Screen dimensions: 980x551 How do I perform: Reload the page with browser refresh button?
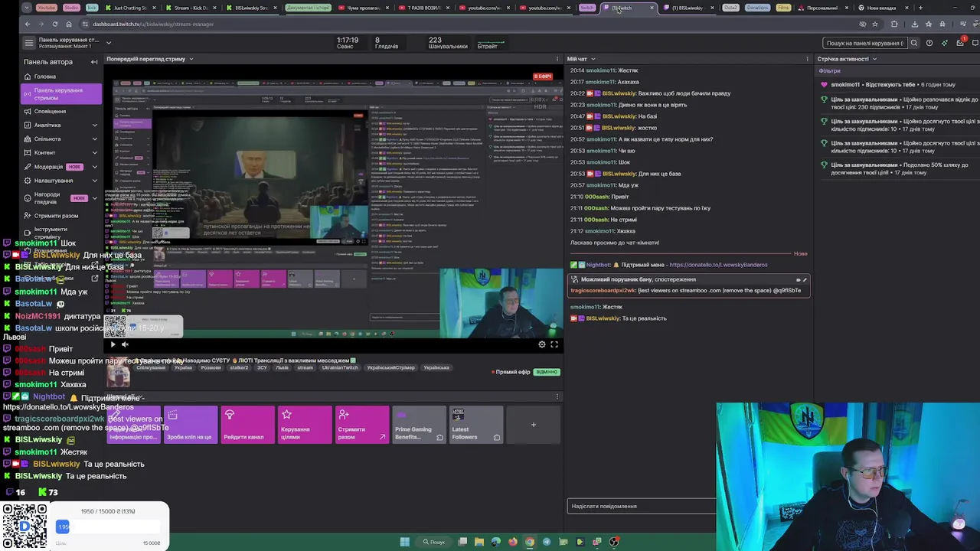tap(55, 24)
